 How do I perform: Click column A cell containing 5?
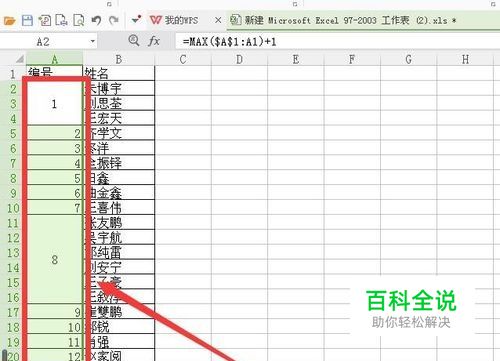54,178
